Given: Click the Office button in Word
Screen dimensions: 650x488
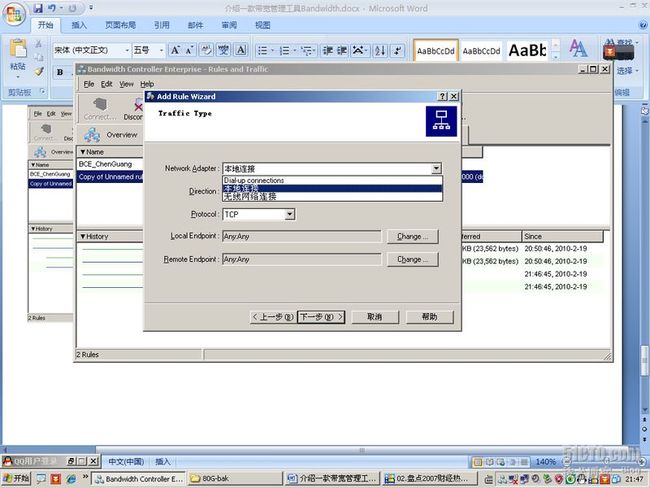Looking at the screenshot, I should pos(15,14).
